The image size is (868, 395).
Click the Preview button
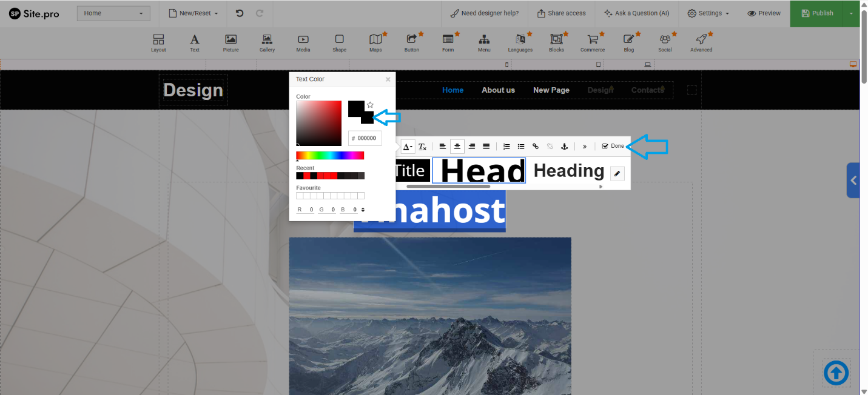pyautogui.click(x=764, y=13)
